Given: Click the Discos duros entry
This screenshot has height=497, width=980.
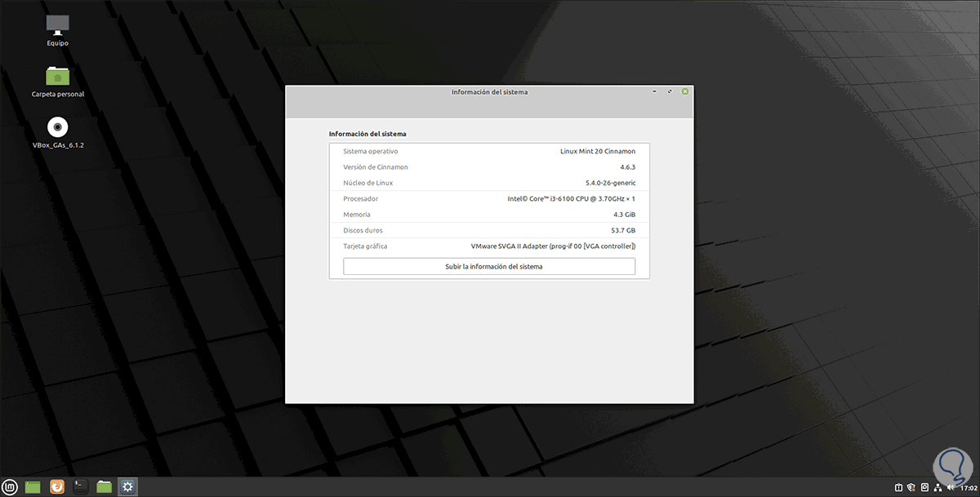Looking at the screenshot, I should point(488,229).
